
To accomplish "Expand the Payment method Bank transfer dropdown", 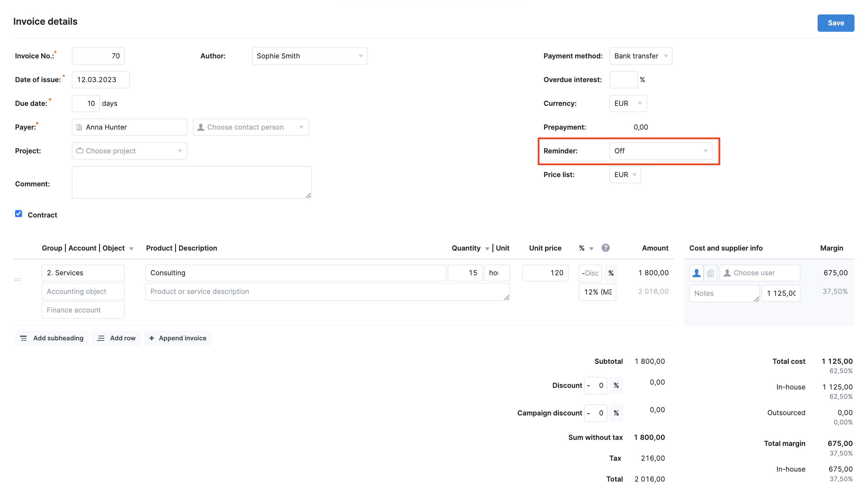I will (640, 56).
